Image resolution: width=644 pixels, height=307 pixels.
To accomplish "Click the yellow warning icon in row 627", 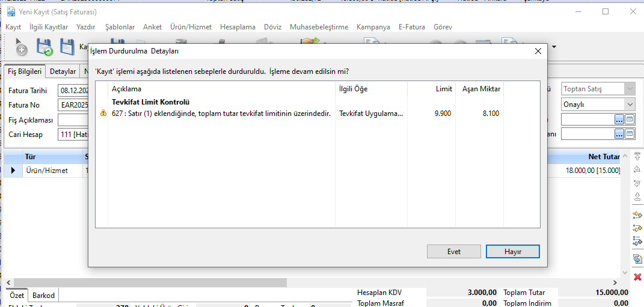I will point(103,114).
